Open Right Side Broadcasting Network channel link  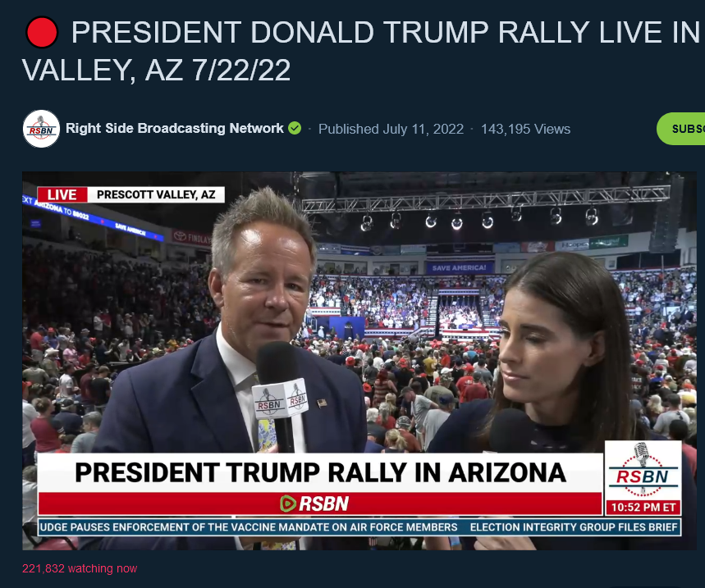click(175, 129)
